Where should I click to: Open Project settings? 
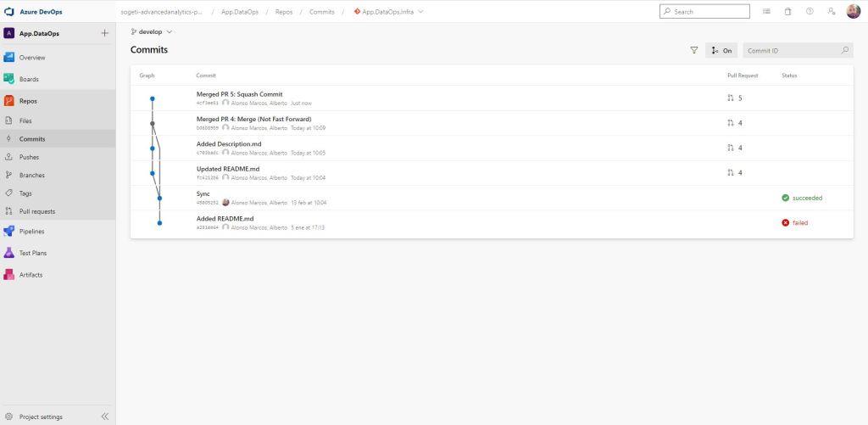click(x=40, y=417)
